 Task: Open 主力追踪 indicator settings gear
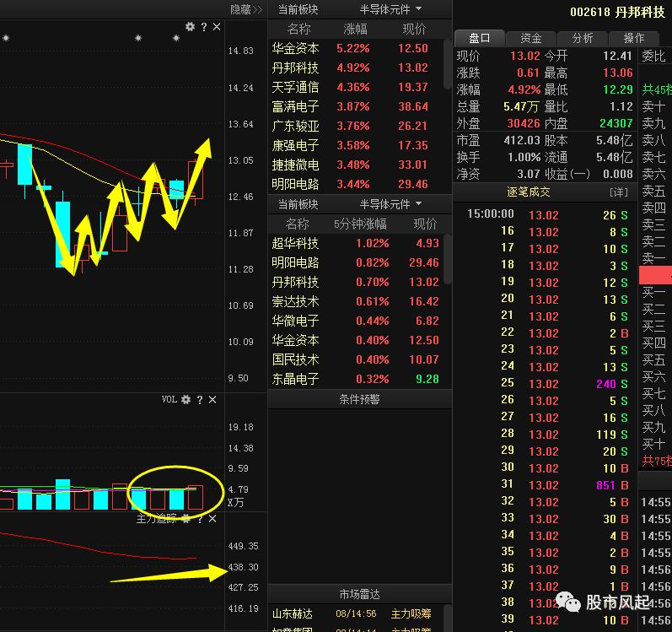point(185,519)
